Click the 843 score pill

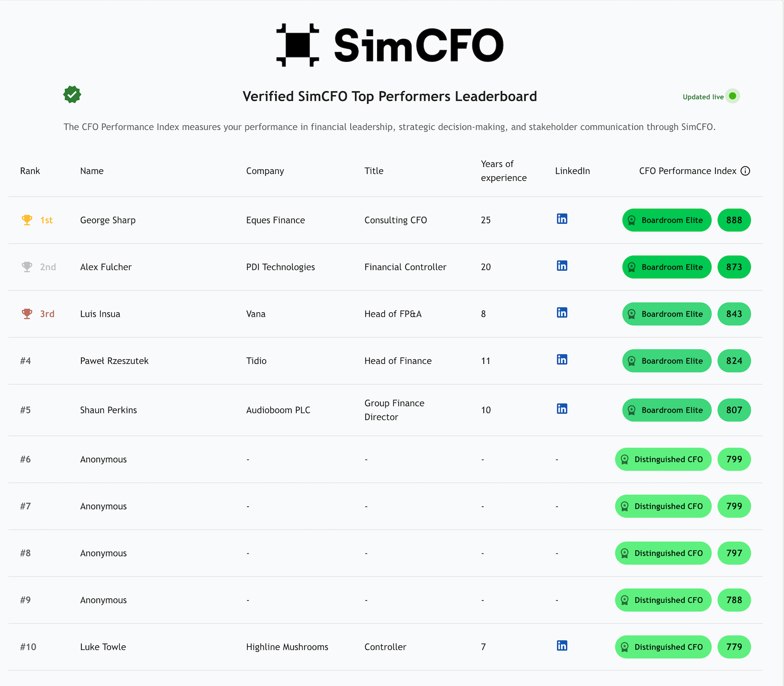[734, 314]
